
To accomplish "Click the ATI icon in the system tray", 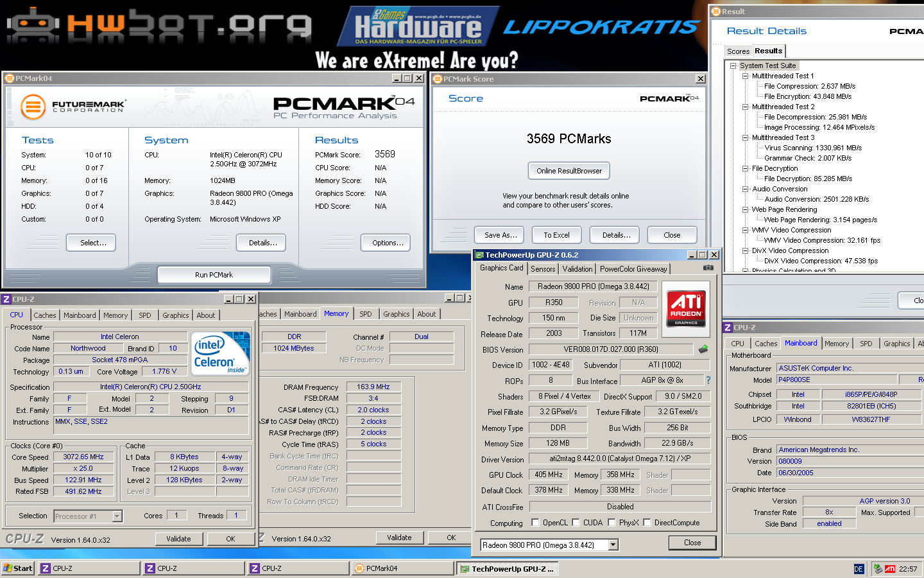I will tap(890, 569).
